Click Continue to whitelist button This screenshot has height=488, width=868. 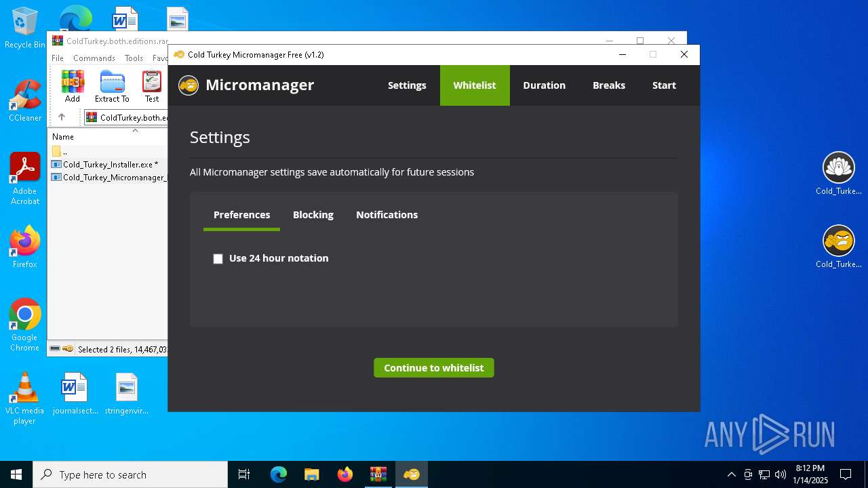(434, 368)
